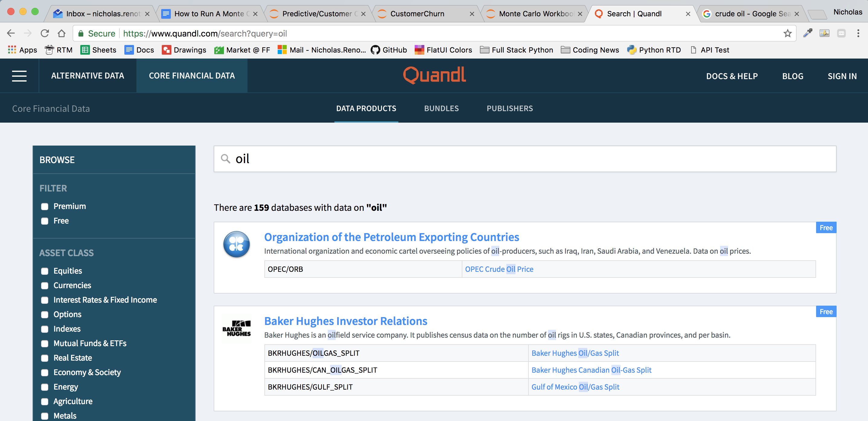Open Docs & Help
Screen dimensions: 868x421
[732, 76]
